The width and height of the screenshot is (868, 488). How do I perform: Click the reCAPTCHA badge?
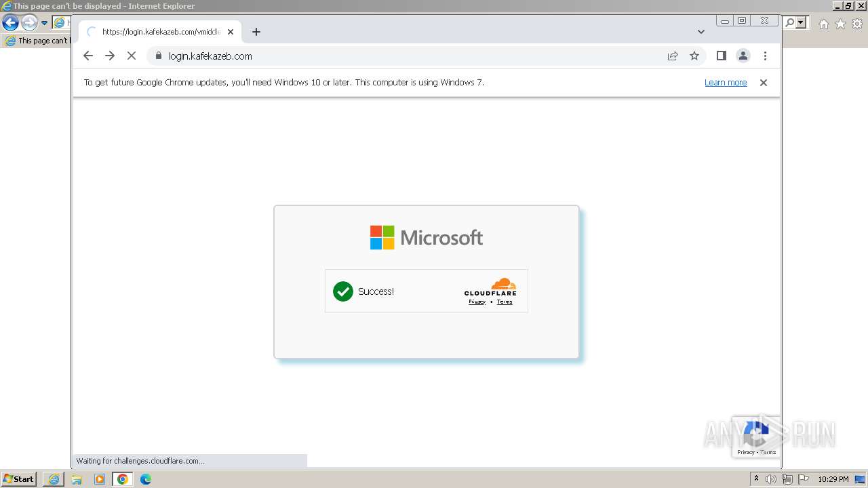click(756, 437)
